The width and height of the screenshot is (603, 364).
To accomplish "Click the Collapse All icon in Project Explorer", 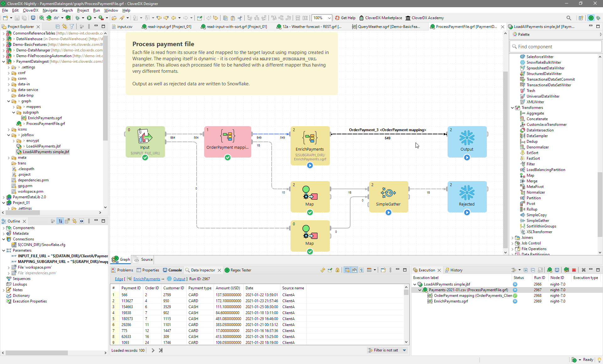I will tap(57, 27).
